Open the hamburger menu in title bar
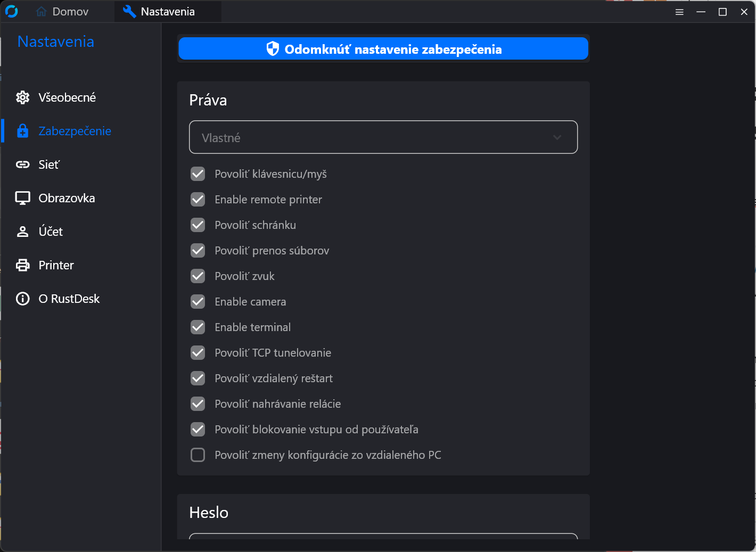 pos(679,12)
